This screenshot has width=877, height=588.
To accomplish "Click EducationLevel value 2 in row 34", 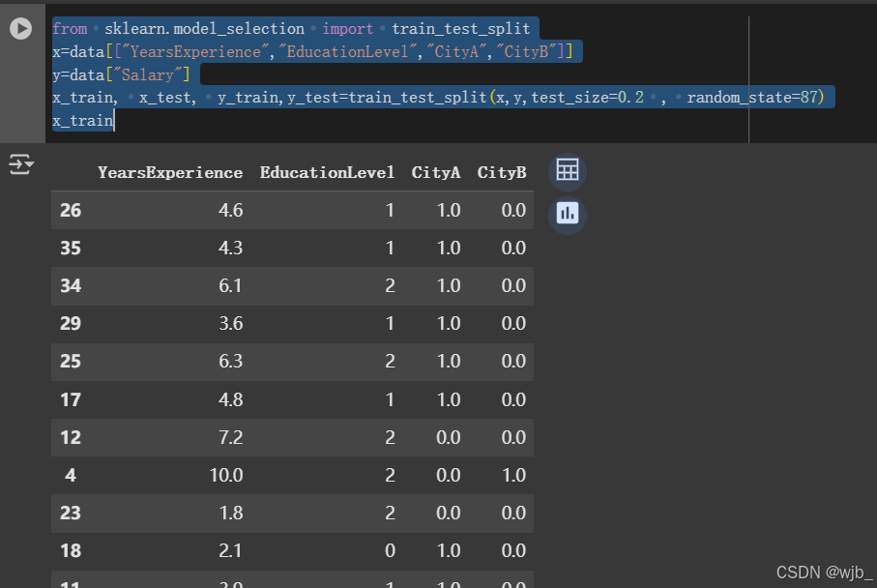I will [x=390, y=286].
